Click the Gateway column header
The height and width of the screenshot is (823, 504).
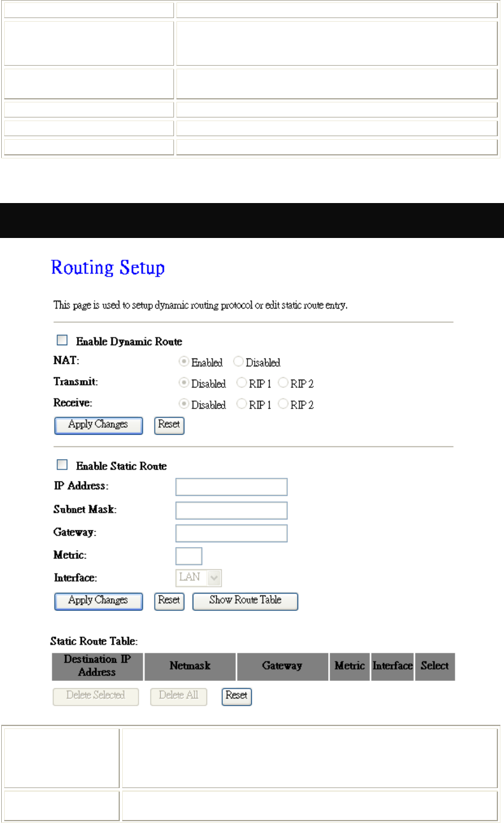(282, 666)
